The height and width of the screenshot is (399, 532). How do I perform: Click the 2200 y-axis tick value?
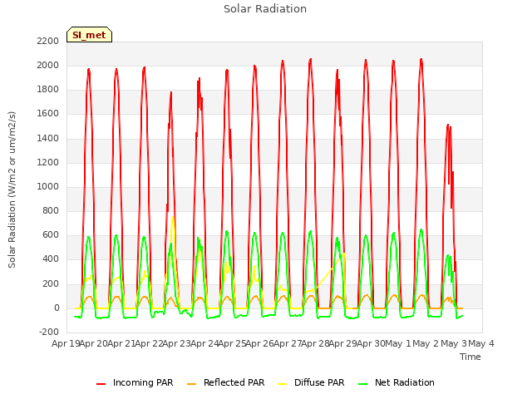(x=48, y=41)
